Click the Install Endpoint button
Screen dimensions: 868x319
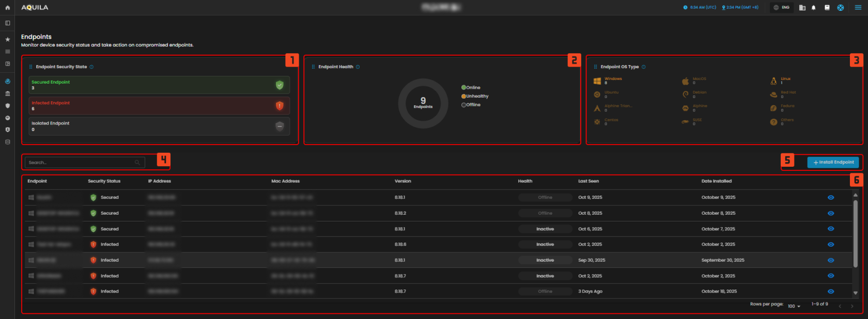click(x=833, y=162)
